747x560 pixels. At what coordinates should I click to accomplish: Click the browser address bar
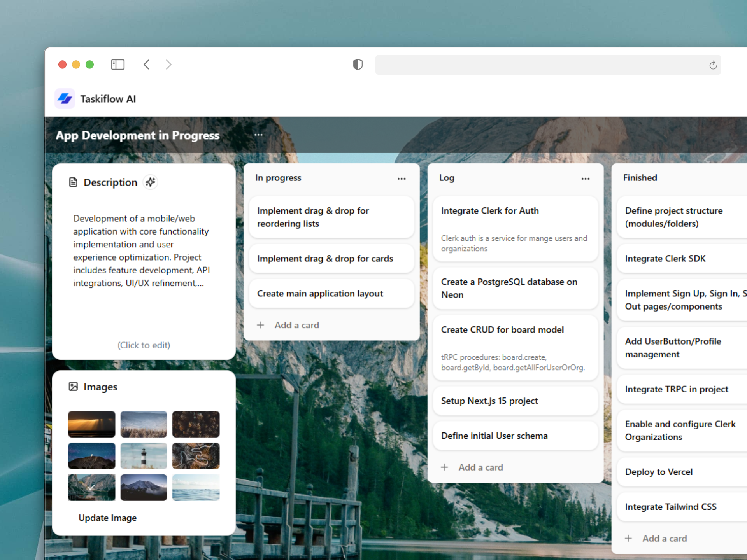[x=548, y=65]
